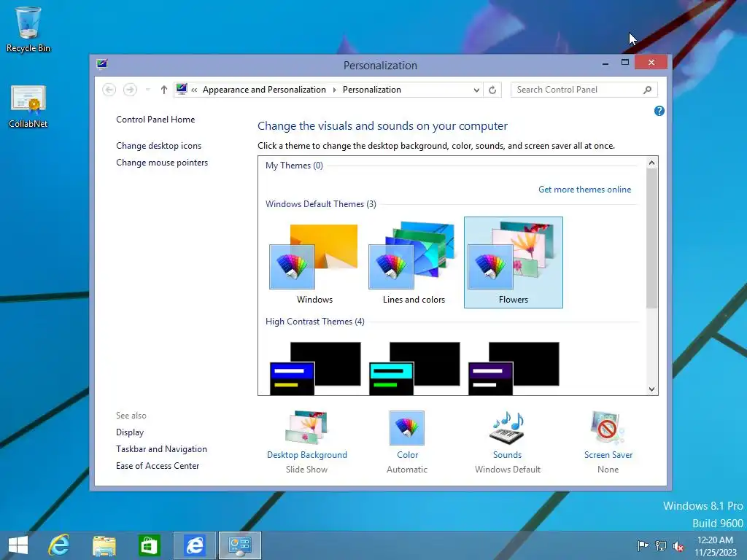
Task: Expand the breadcrumb arrow after Appearance and Personalization
Action: point(334,90)
